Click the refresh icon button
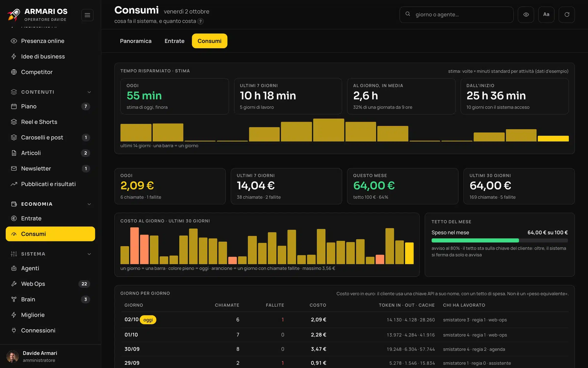The height and width of the screenshot is (368, 588). 567,15
